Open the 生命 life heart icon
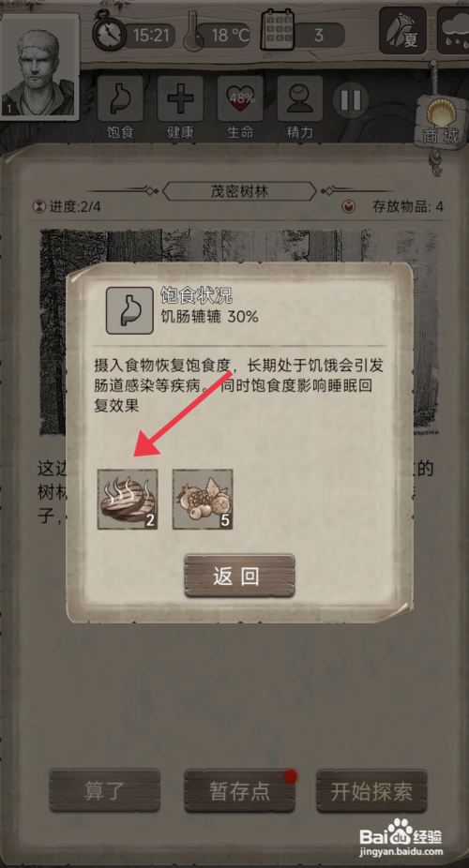The image size is (469, 868). [240, 99]
